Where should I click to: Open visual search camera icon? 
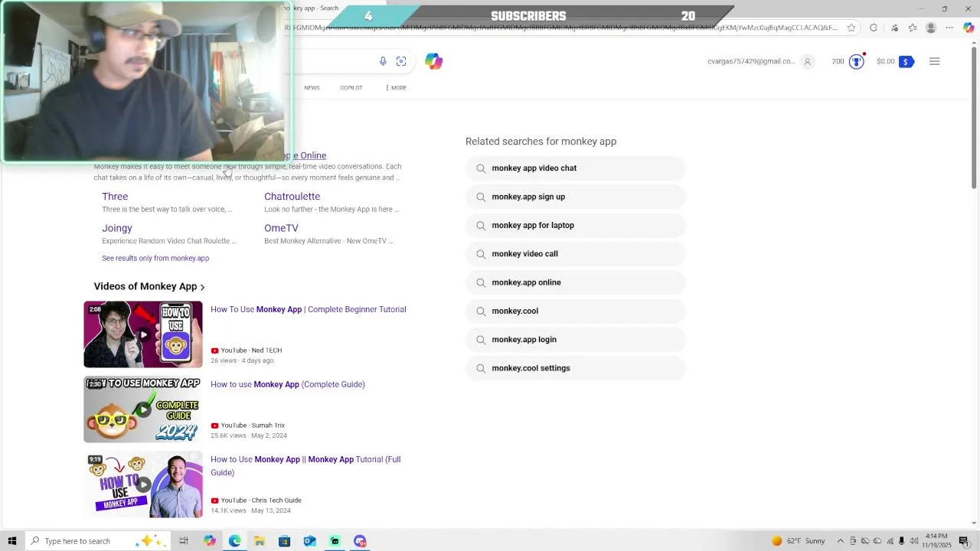point(401,61)
